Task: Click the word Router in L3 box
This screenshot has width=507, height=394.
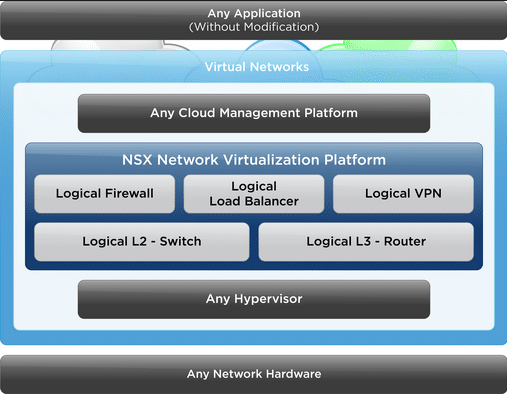Action: [405, 241]
